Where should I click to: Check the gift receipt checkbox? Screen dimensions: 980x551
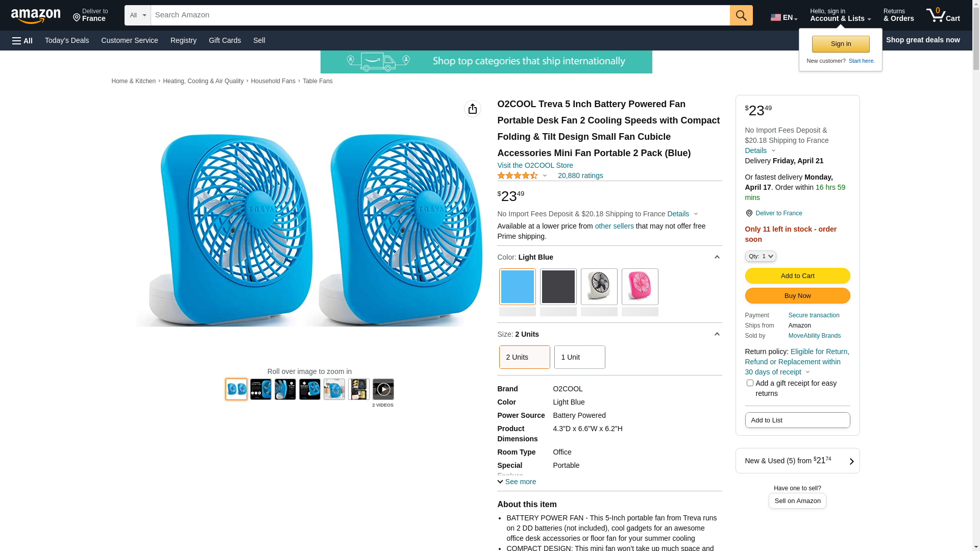click(750, 383)
